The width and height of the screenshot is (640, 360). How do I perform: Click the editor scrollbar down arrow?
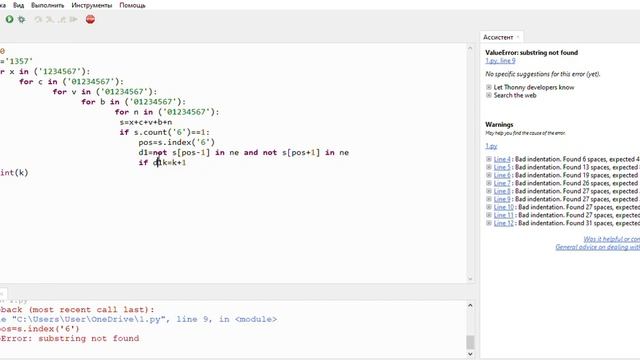tap(470, 278)
